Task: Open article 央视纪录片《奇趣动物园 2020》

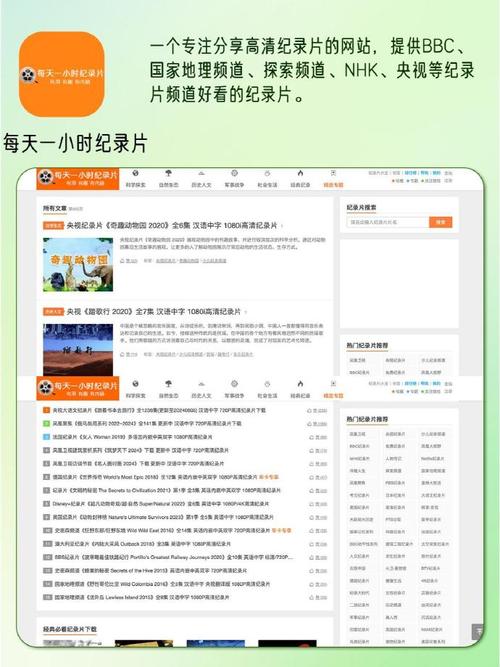Action: point(172,225)
